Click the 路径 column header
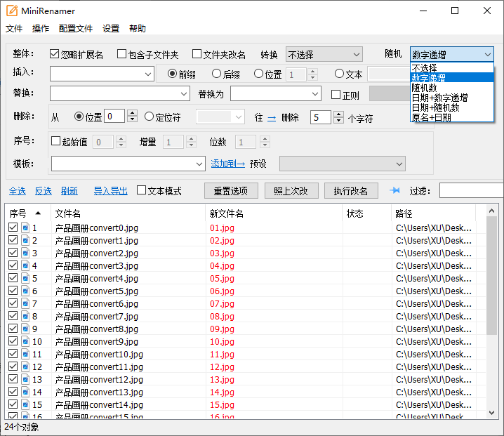 click(x=433, y=213)
